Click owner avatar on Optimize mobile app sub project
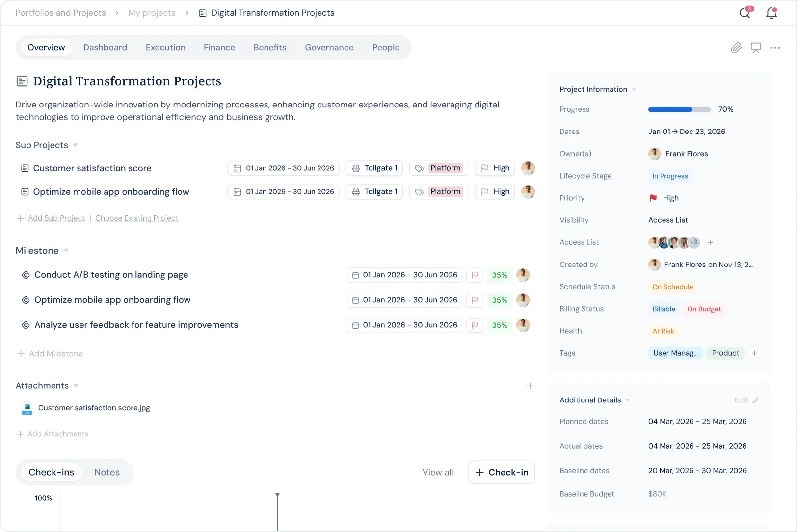797x532 pixels. pyautogui.click(x=528, y=191)
